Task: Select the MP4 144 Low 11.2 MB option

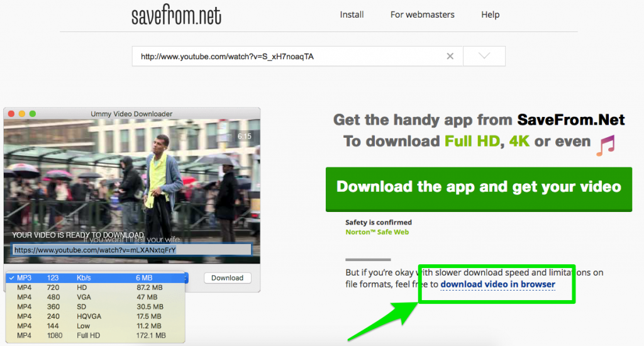Action: pyautogui.click(x=96, y=326)
